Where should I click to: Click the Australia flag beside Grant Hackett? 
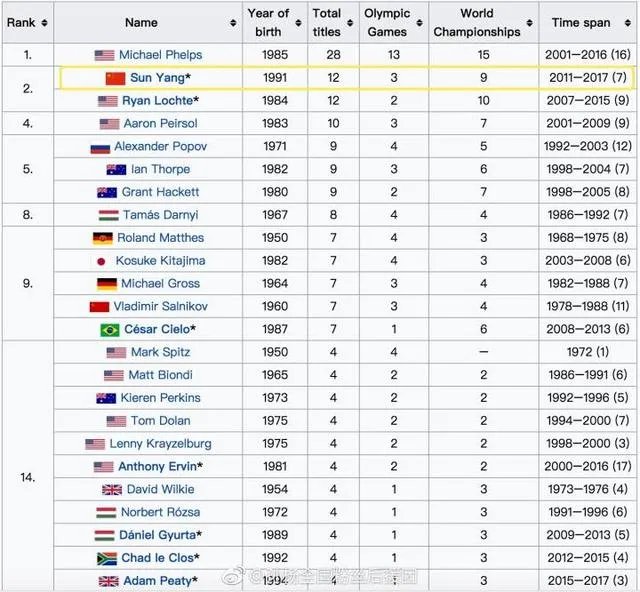click(107, 192)
